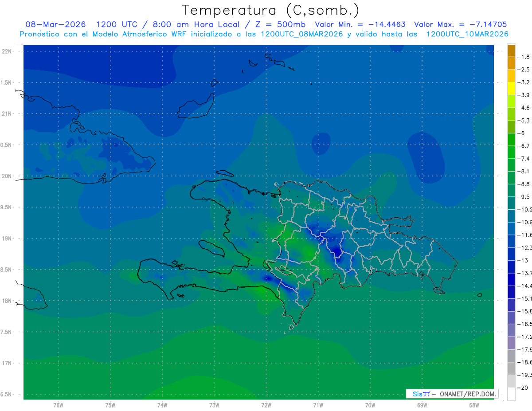
Task: Click the '17N' latitude axis label
Action: tap(7, 363)
